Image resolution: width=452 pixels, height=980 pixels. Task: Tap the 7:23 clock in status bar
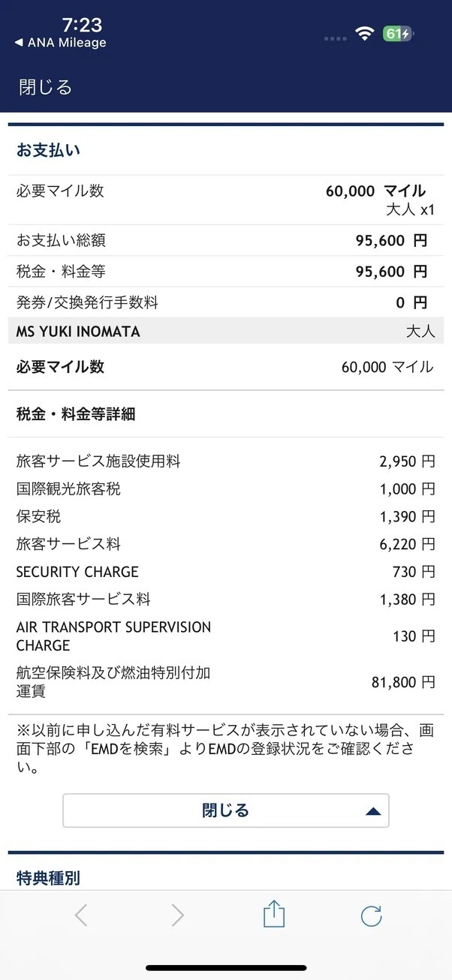[82, 24]
